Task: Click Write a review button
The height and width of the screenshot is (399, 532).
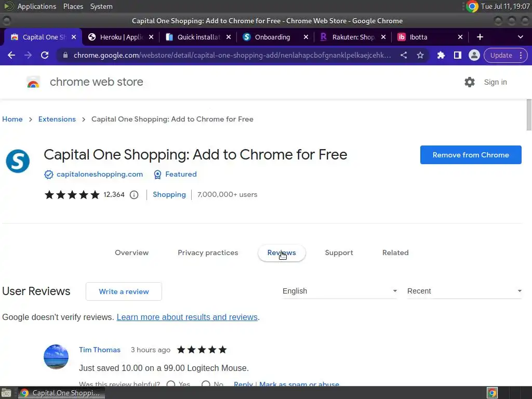Action: pos(124,291)
